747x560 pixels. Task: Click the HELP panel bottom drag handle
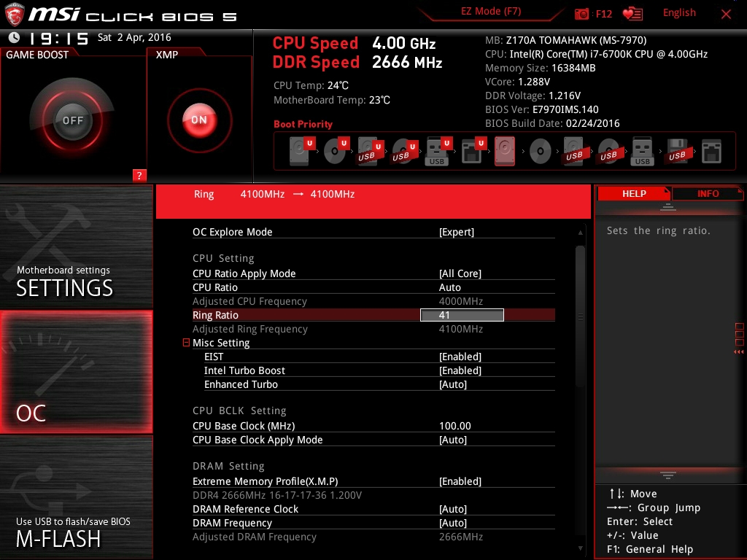[668, 475]
